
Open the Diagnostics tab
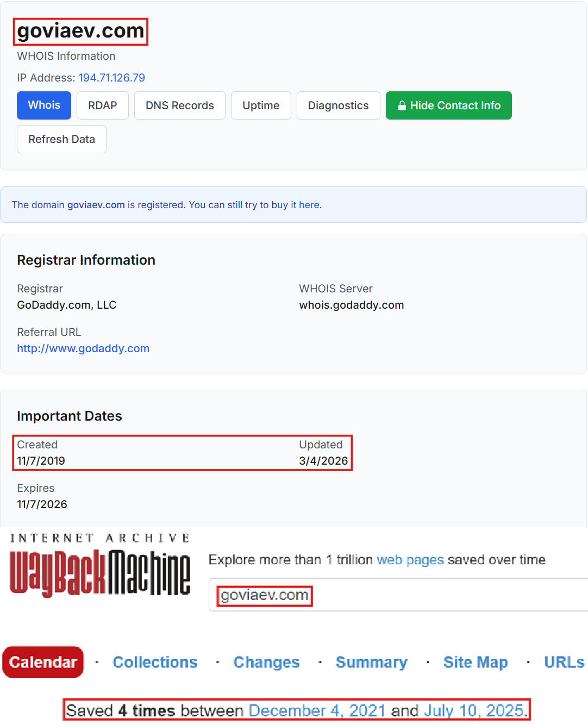point(338,105)
